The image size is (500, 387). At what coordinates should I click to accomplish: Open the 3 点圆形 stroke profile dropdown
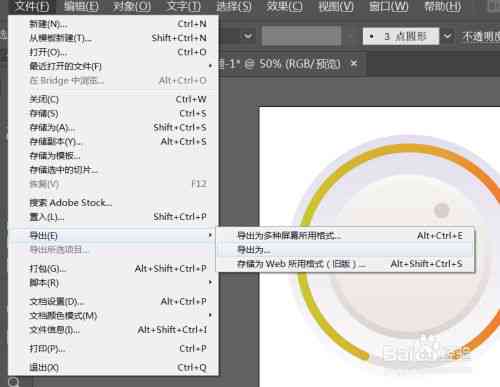447,36
